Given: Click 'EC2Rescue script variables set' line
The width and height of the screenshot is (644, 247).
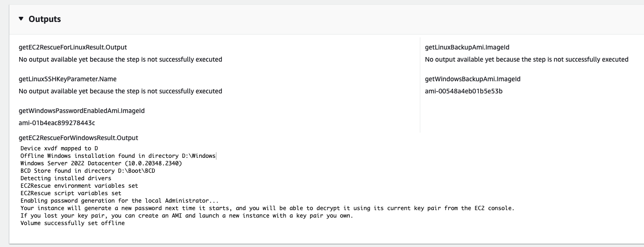Looking at the screenshot, I should (71, 193).
